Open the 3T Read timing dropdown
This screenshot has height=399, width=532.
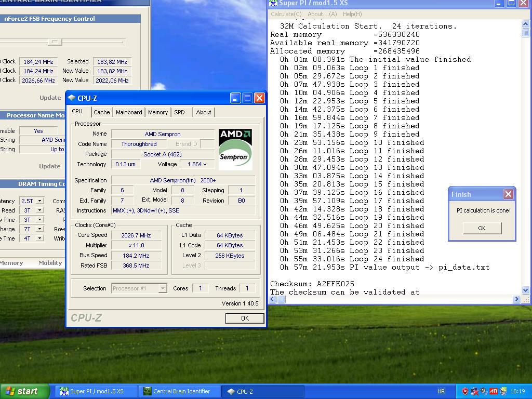pyautogui.click(x=39, y=210)
